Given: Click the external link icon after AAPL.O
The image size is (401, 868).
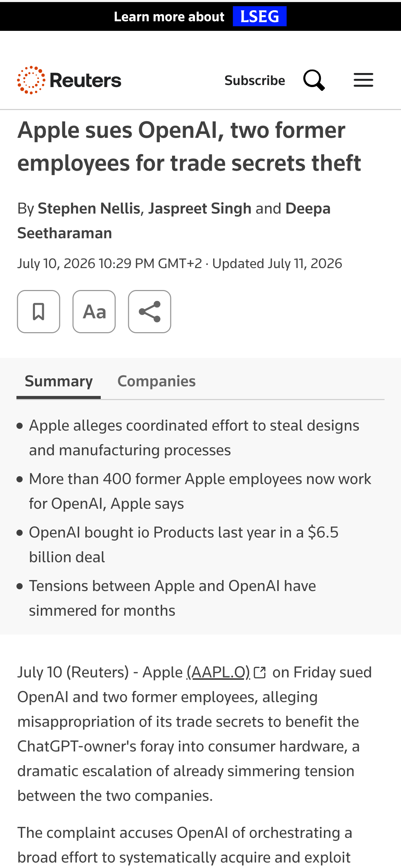Looking at the screenshot, I should (260, 673).
